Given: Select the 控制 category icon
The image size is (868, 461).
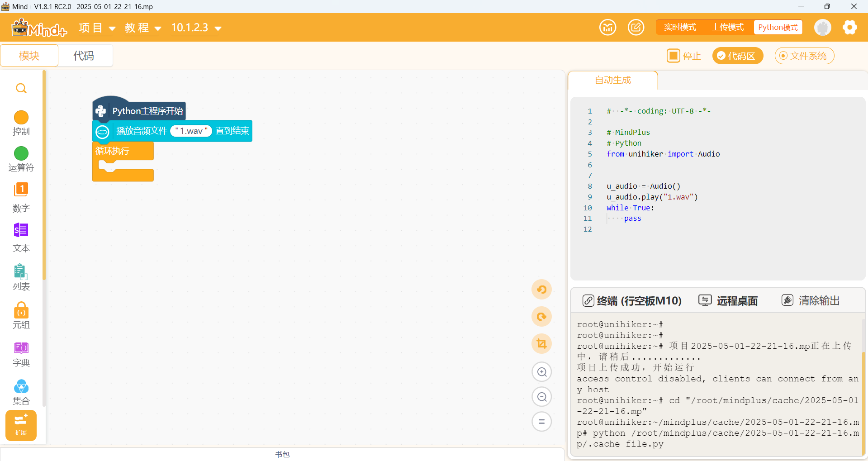Looking at the screenshot, I should [x=21, y=118].
